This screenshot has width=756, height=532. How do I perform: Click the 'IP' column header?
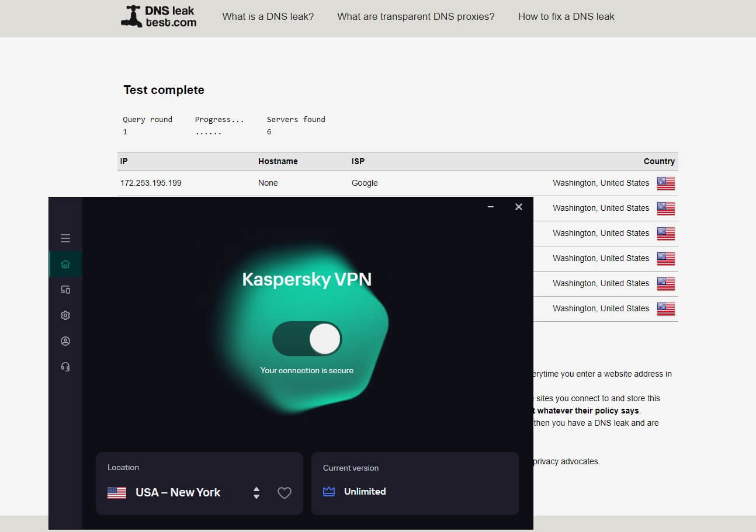pos(124,161)
